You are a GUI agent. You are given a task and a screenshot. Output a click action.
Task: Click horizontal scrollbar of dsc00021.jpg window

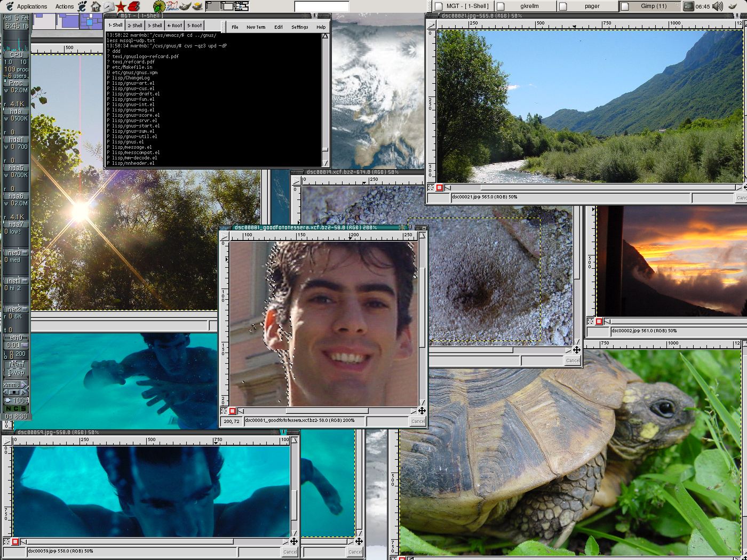(593, 188)
